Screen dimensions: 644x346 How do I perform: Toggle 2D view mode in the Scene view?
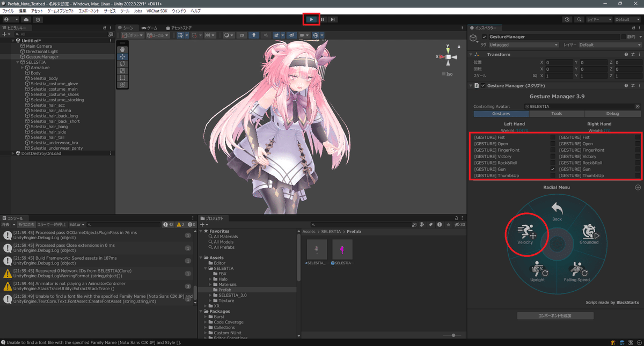[x=243, y=35]
